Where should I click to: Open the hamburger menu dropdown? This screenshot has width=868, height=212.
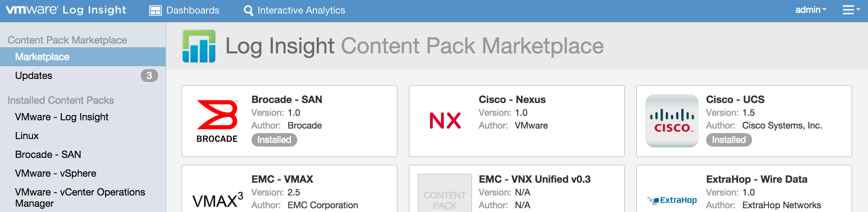tap(851, 10)
